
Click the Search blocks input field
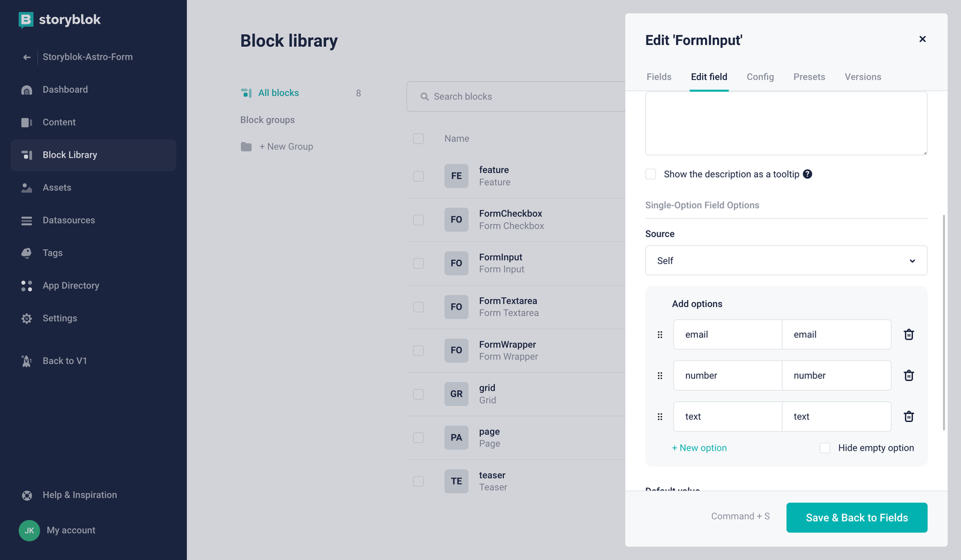tap(515, 97)
